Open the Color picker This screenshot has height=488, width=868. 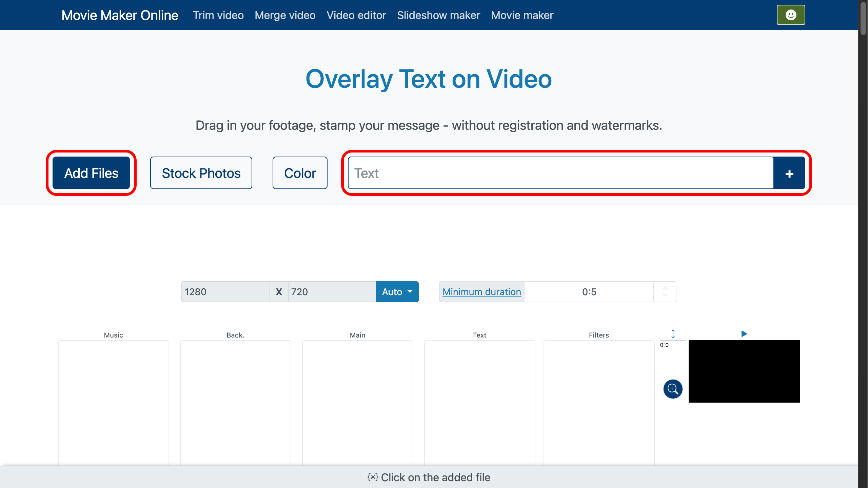click(x=299, y=172)
